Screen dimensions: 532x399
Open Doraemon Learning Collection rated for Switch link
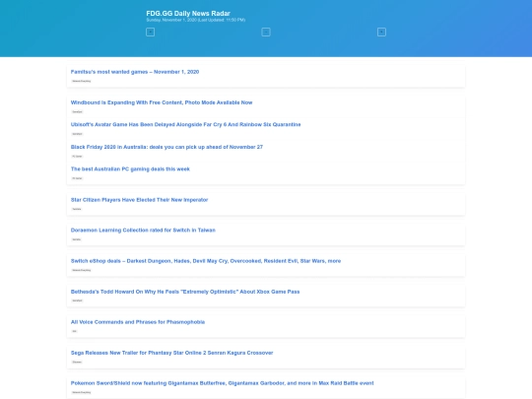click(x=143, y=230)
